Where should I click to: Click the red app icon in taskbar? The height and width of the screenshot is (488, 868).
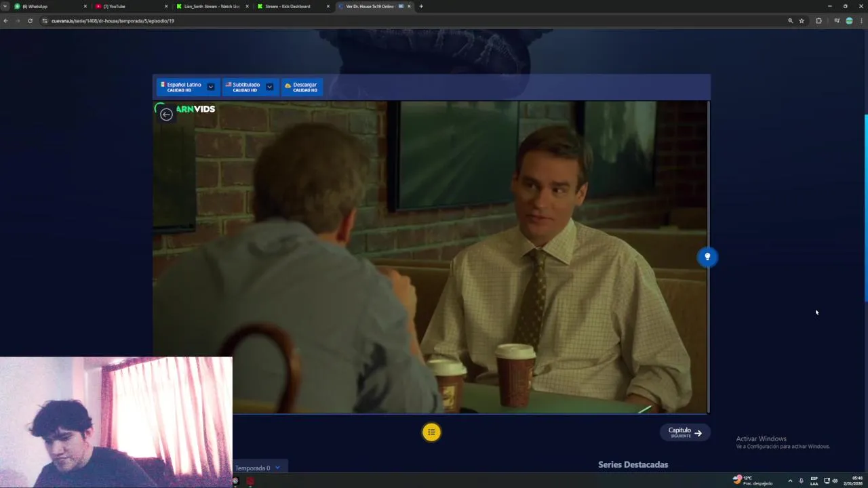(250, 481)
